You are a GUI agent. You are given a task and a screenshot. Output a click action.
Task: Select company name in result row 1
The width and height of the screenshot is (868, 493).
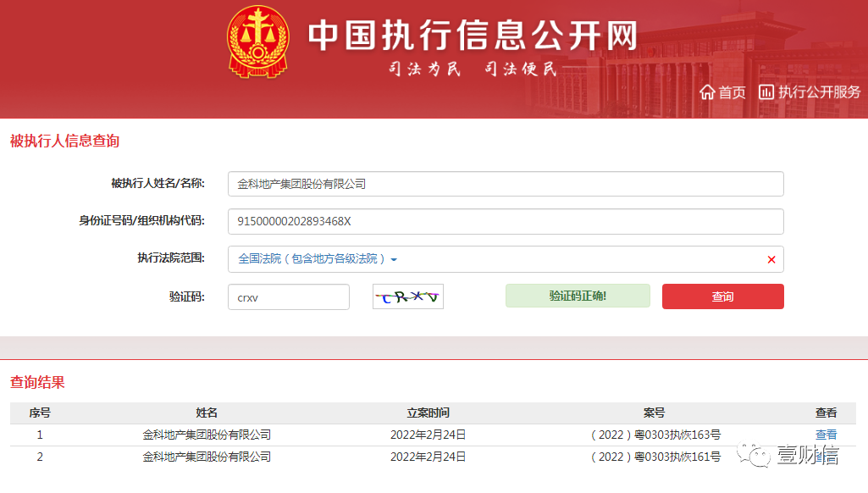207,435
